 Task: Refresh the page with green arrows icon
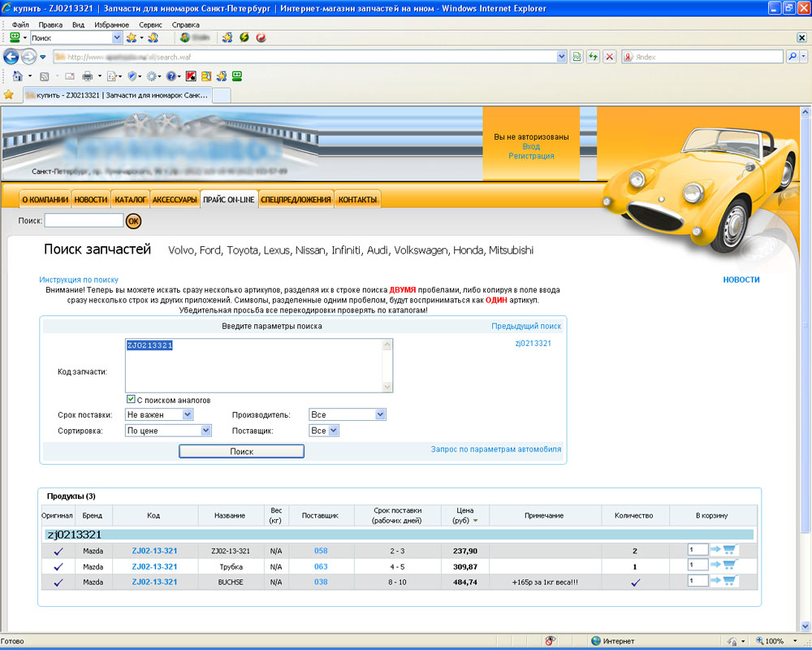594,57
